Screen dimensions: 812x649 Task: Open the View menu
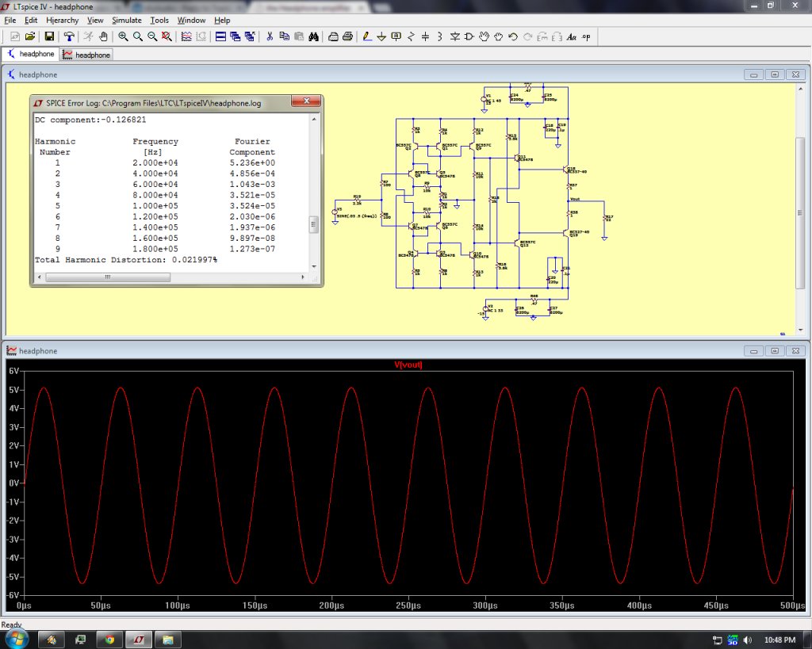[x=95, y=20]
